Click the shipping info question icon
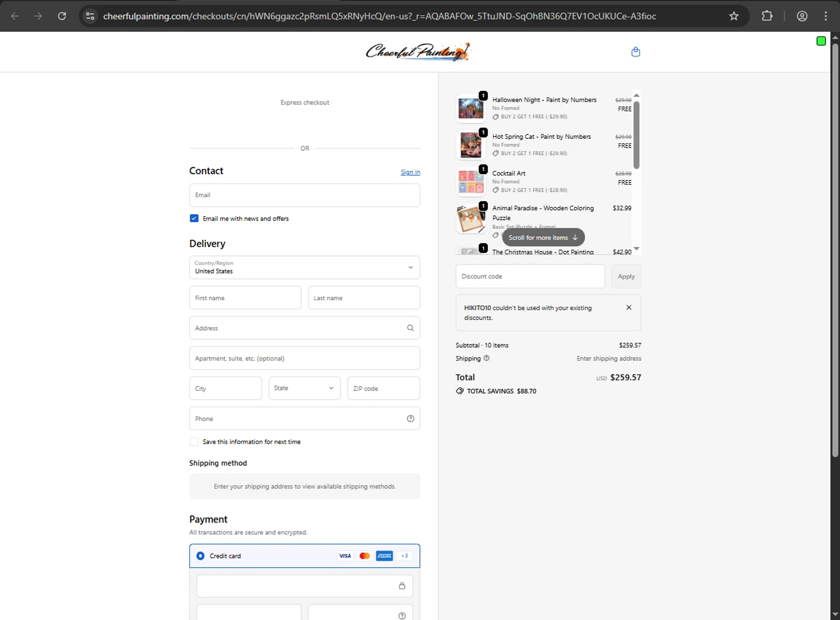Image resolution: width=840 pixels, height=620 pixels. point(486,358)
